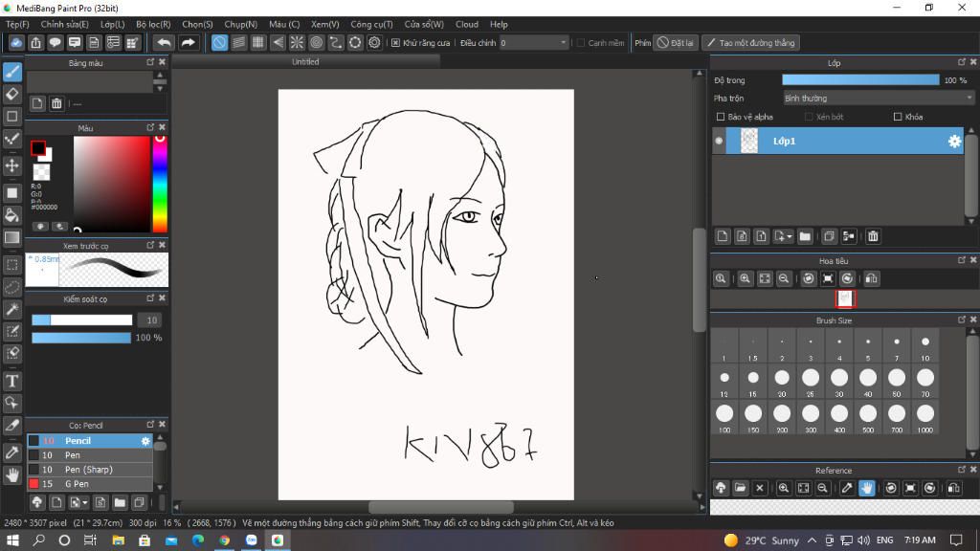
Task: Click the Undo arrow in the top toolbar
Action: point(164,42)
